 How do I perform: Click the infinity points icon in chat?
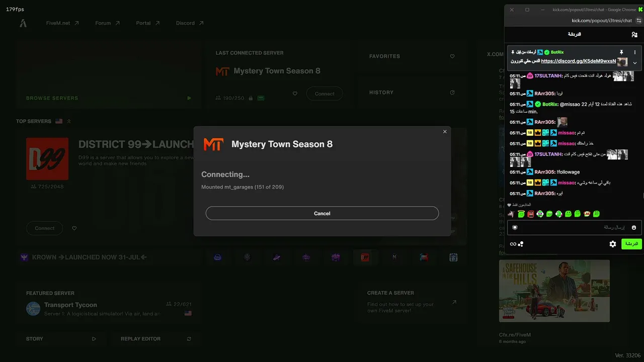(x=513, y=244)
